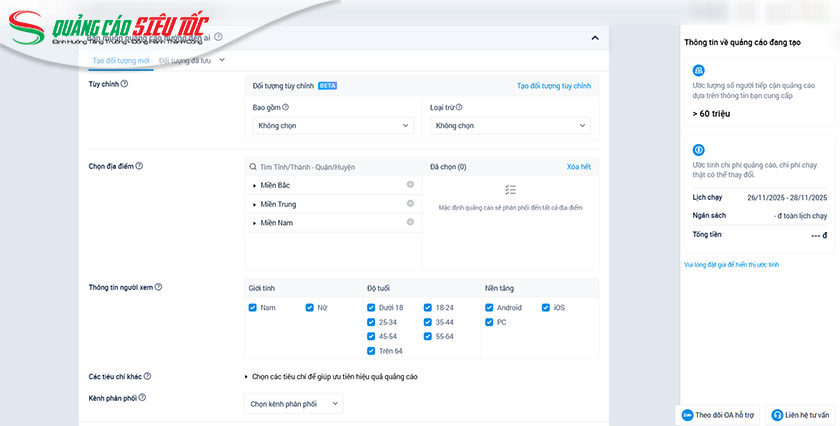Switch to Đối tượng đã lưu tab
Screen dimensions: 840x426
(x=186, y=61)
